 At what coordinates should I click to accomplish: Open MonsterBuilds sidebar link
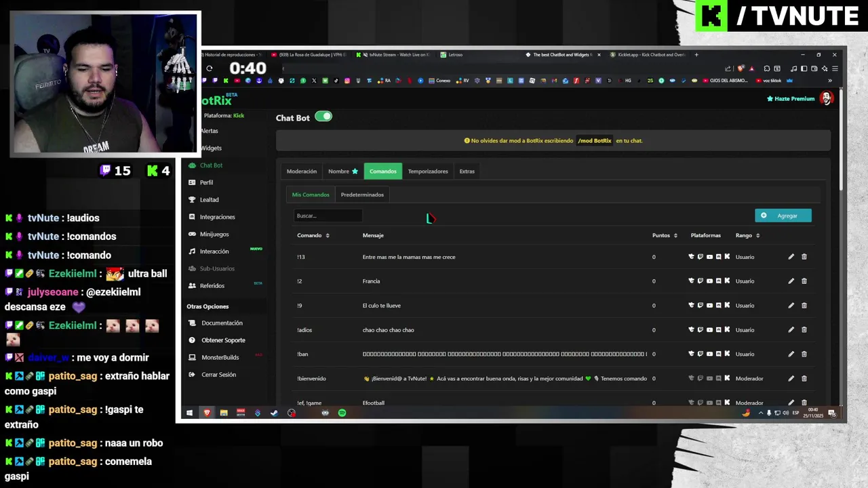coord(220,357)
